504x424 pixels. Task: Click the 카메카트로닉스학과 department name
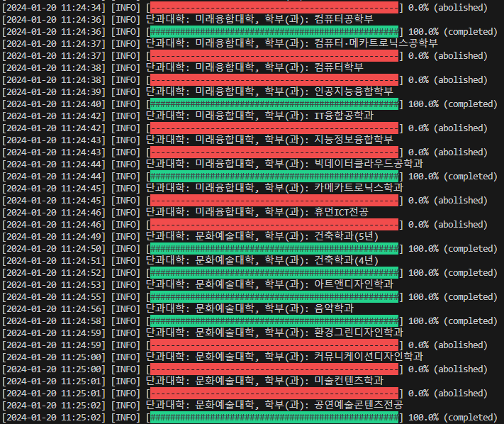pos(359,188)
